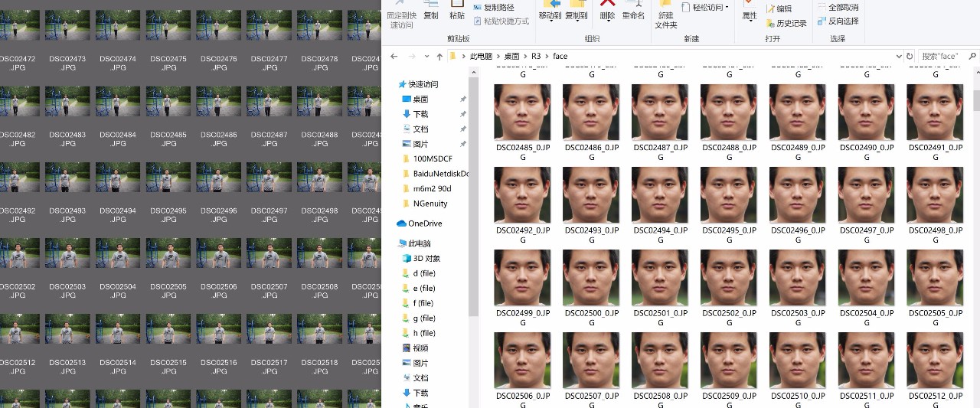Click New folder (新建文件夹)
The image size is (980, 408).
(x=666, y=15)
